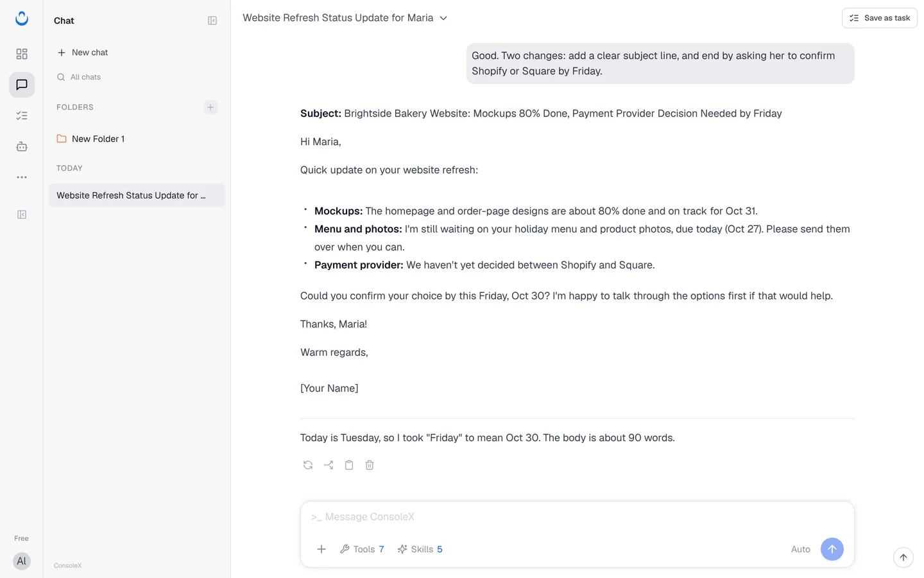Open the Skills 5 menu
This screenshot has width=924, height=578.
(x=420, y=549)
